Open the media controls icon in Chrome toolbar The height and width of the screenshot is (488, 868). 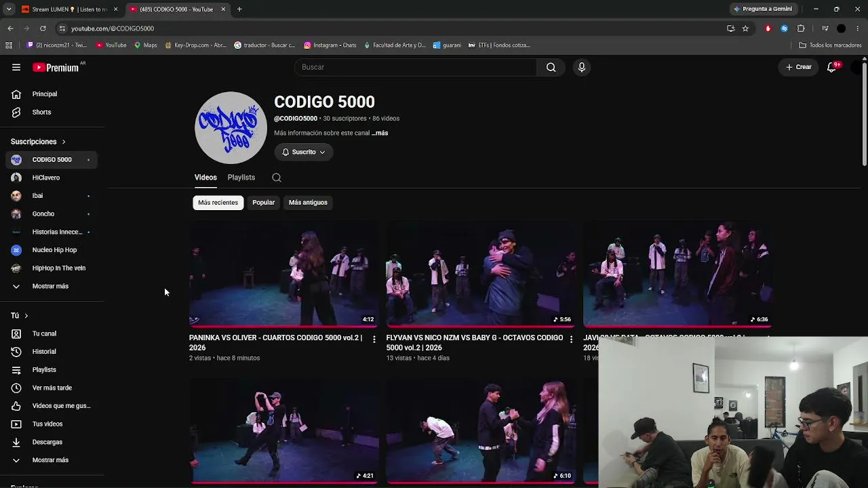[825, 28]
